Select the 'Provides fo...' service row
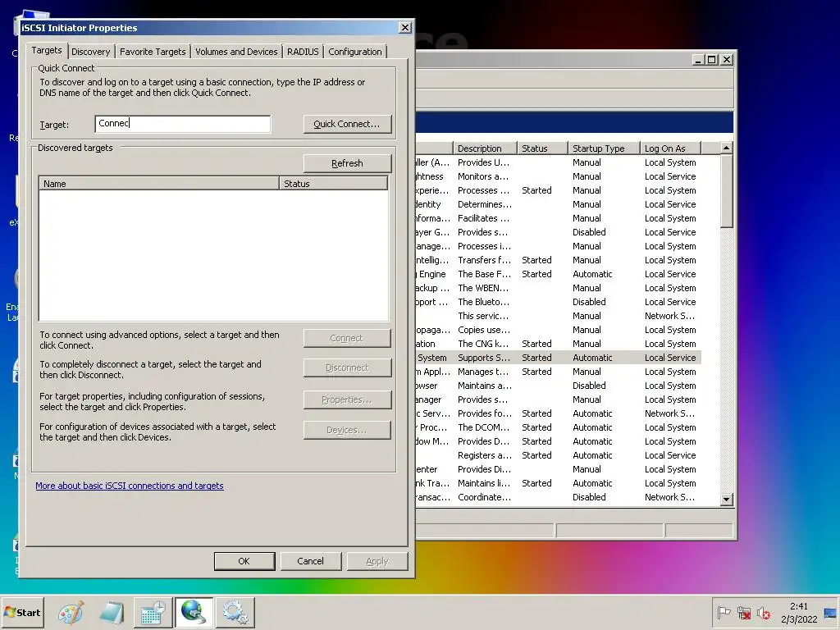The width and height of the screenshot is (840, 630). [x=558, y=413]
